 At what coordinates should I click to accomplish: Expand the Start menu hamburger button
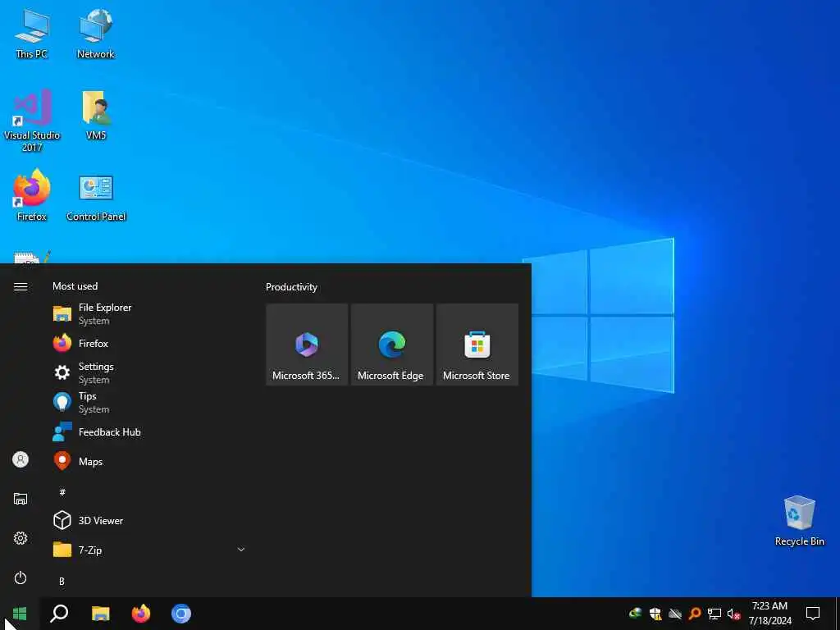[21, 286]
